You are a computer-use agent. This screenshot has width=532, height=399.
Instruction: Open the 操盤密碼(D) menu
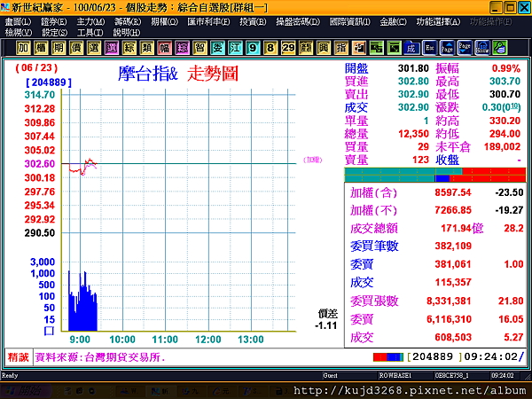298,22
